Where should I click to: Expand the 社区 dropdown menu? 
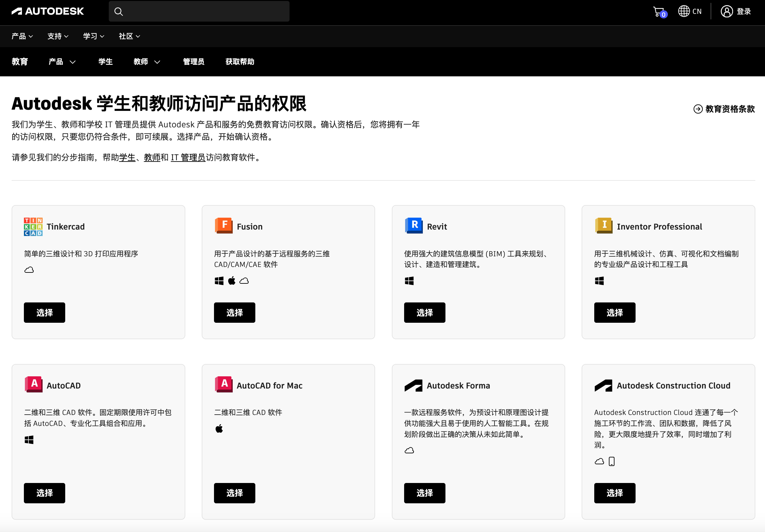(x=129, y=36)
